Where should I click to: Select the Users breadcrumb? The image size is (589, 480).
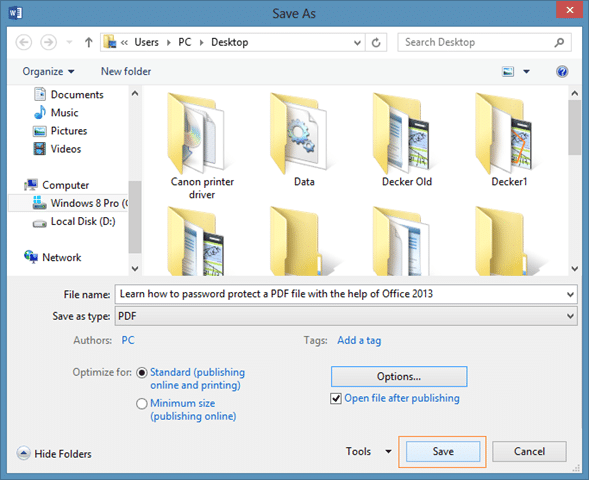[x=146, y=42]
